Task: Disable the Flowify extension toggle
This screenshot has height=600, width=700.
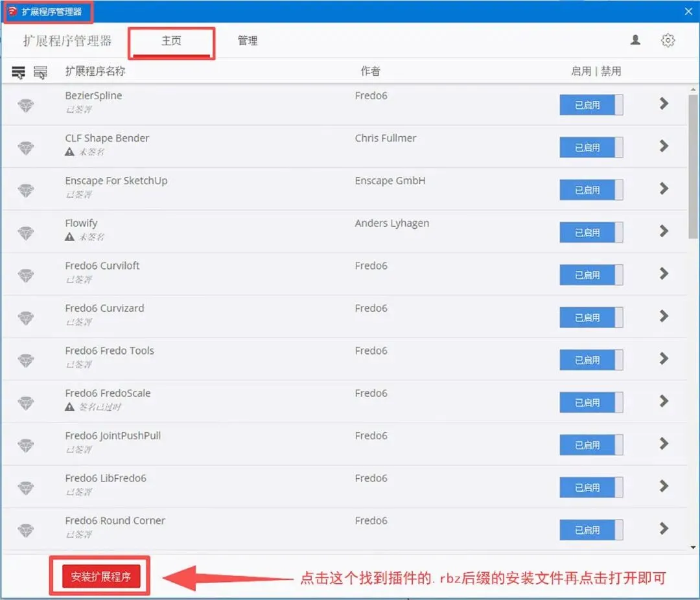Action: (x=591, y=232)
